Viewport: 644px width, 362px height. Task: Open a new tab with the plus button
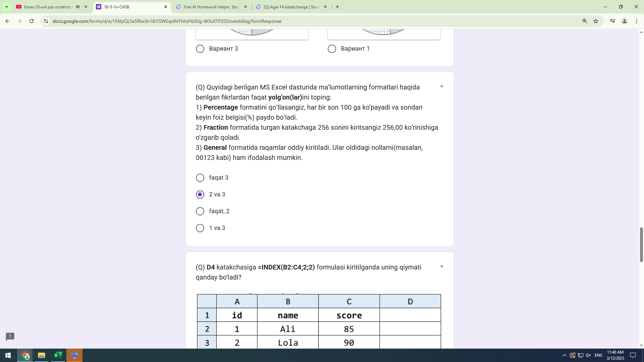(x=337, y=7)
